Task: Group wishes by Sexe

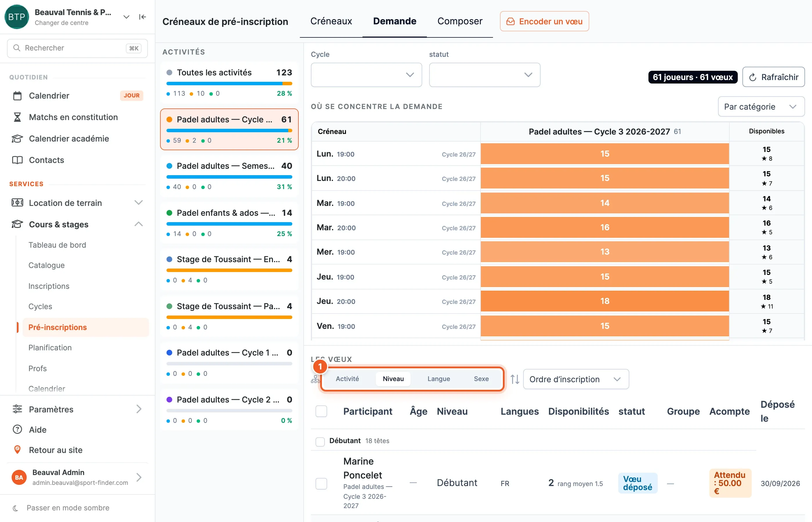Action: click(481, 379)
